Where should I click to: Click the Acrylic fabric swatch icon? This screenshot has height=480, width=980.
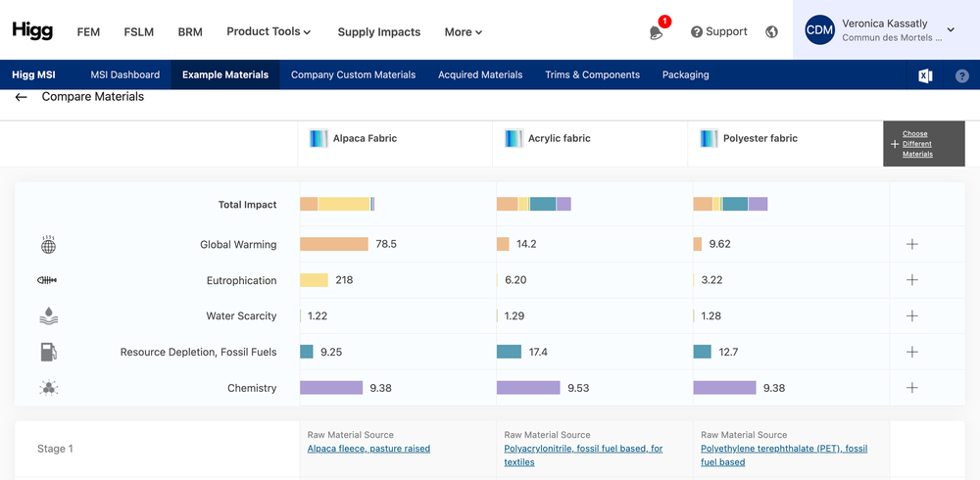click(x=514, y=138)
